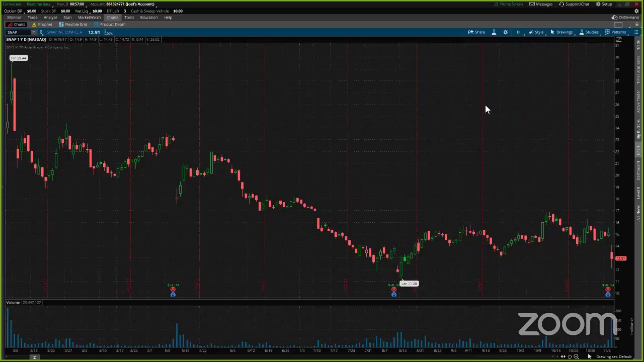This screenshot has height=362, width=644.
Task: Select the pointer drawing tool icon
Action: click(590, 356)
